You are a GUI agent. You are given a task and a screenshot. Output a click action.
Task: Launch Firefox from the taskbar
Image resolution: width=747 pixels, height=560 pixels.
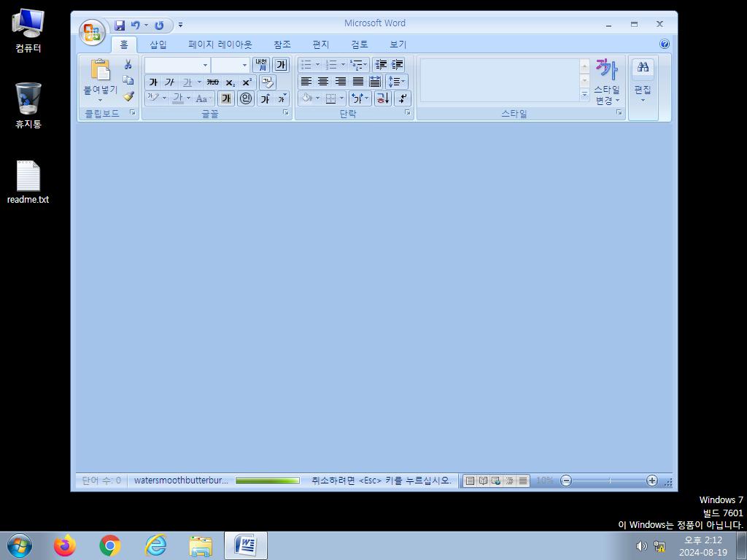64,545
